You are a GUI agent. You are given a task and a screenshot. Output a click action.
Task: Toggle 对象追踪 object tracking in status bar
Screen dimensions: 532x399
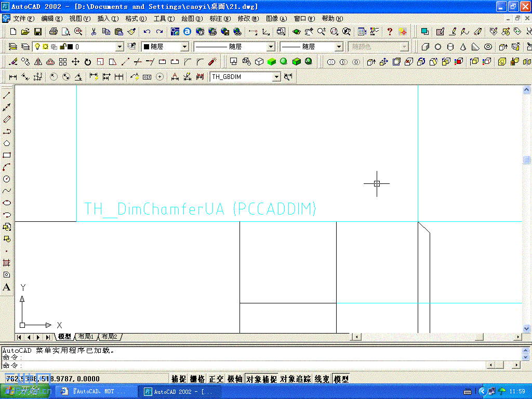295,379
